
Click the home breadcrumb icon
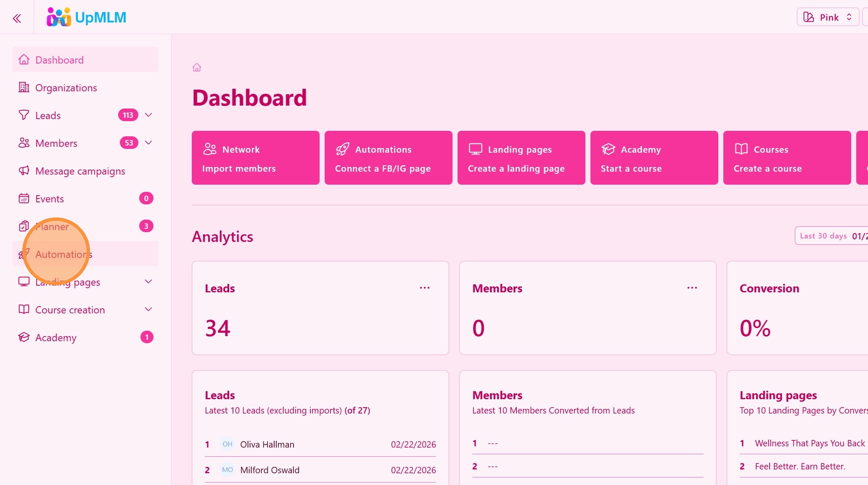(x=197, y=67)
